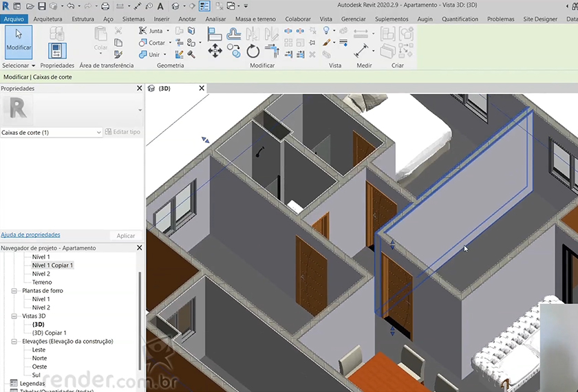Open the Propriedades panel icon
578x392 pixels.
tap(57, 50)
